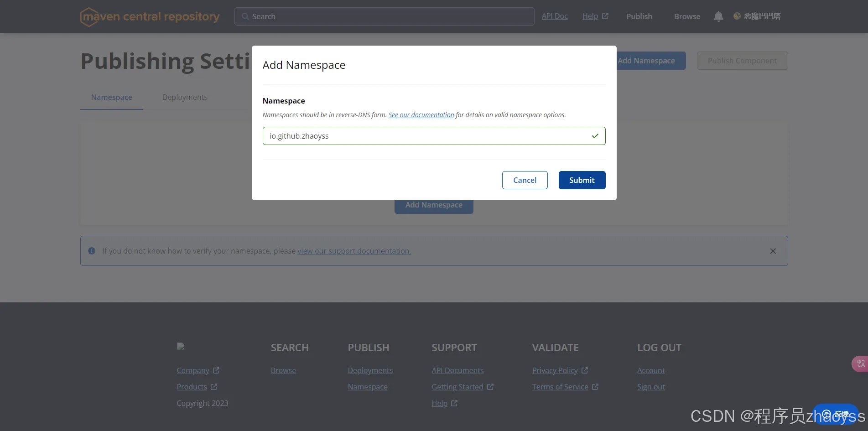Open view our support documentation link
Viewport: 868px width, 431px height.
[x=354, y=251]
